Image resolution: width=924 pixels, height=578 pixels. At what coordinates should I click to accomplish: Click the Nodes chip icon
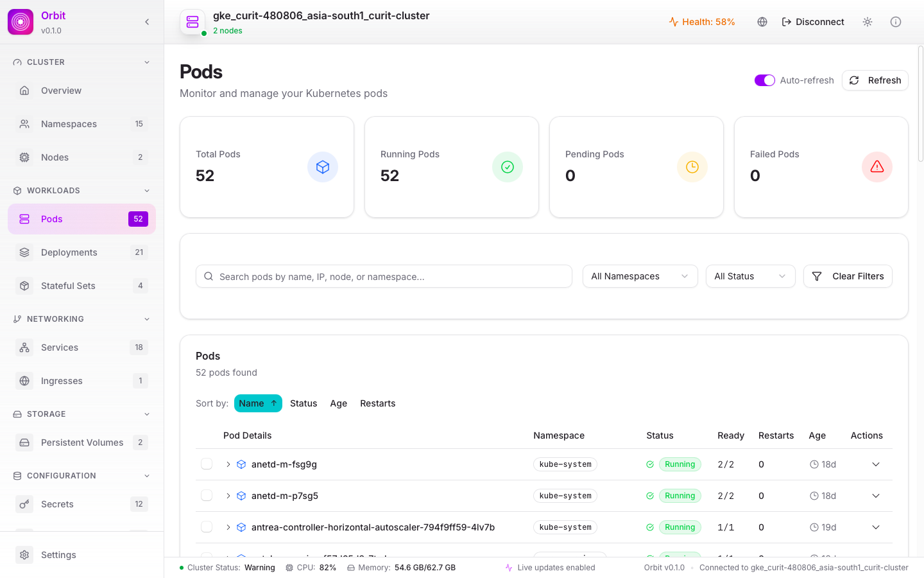pos(24,157)
